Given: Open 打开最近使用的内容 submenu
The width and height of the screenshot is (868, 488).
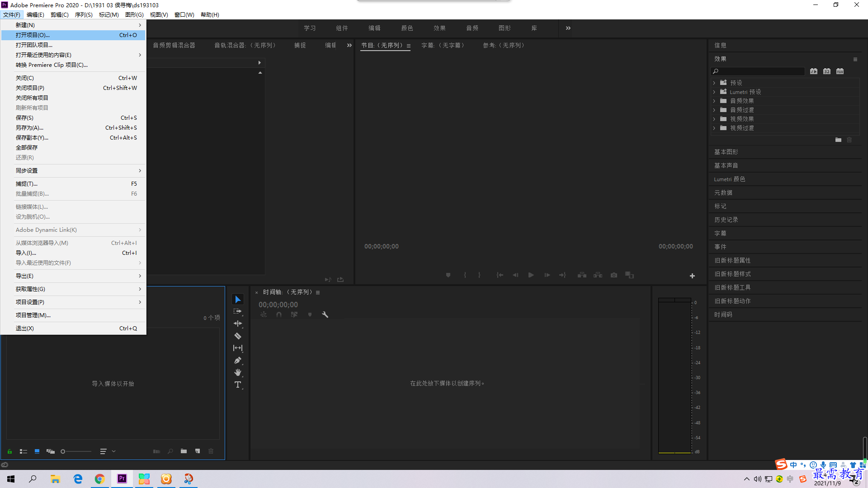Looking at the screenshot, I should [73, 55].
